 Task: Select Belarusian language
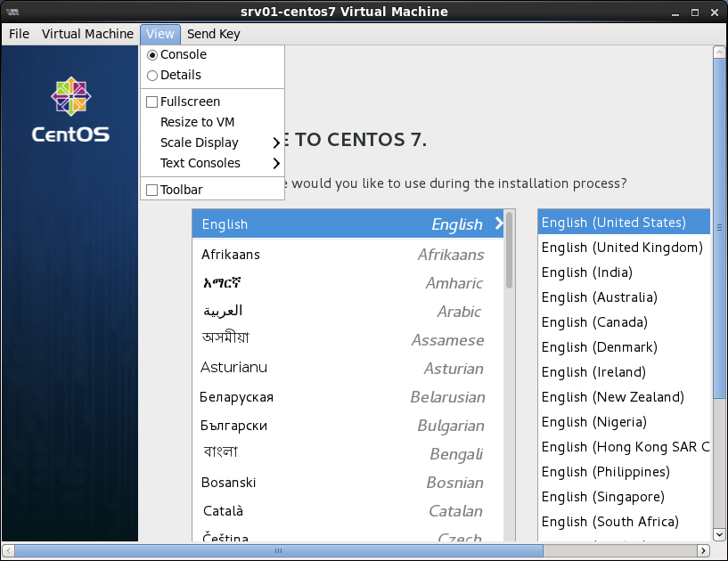(x=348, y=397)
